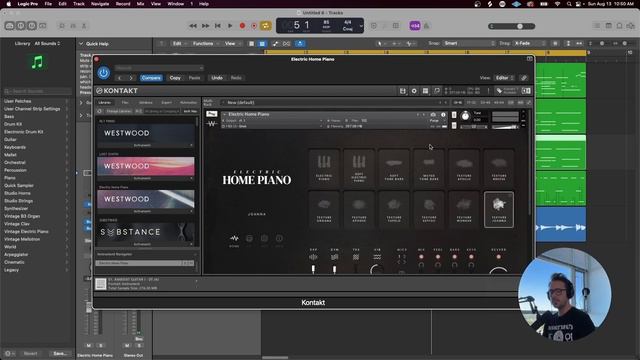Open the Info page icon below Joanna

[x=279, y=239]
